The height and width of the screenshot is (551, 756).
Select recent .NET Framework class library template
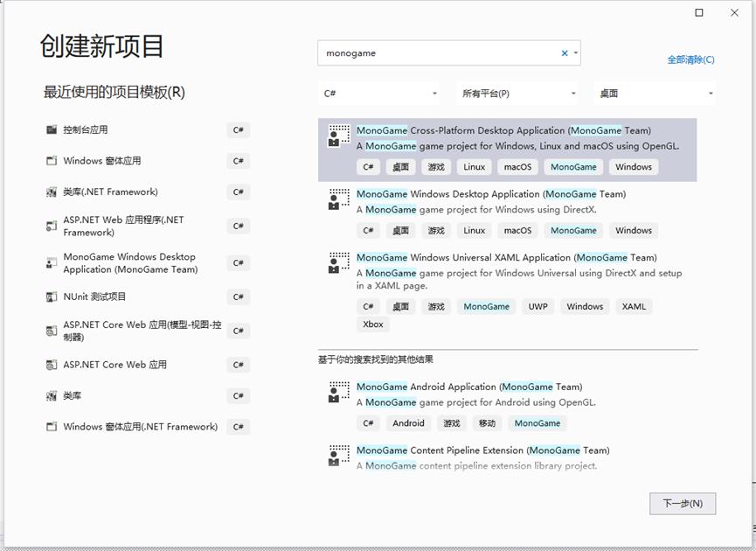pos(110,192)
